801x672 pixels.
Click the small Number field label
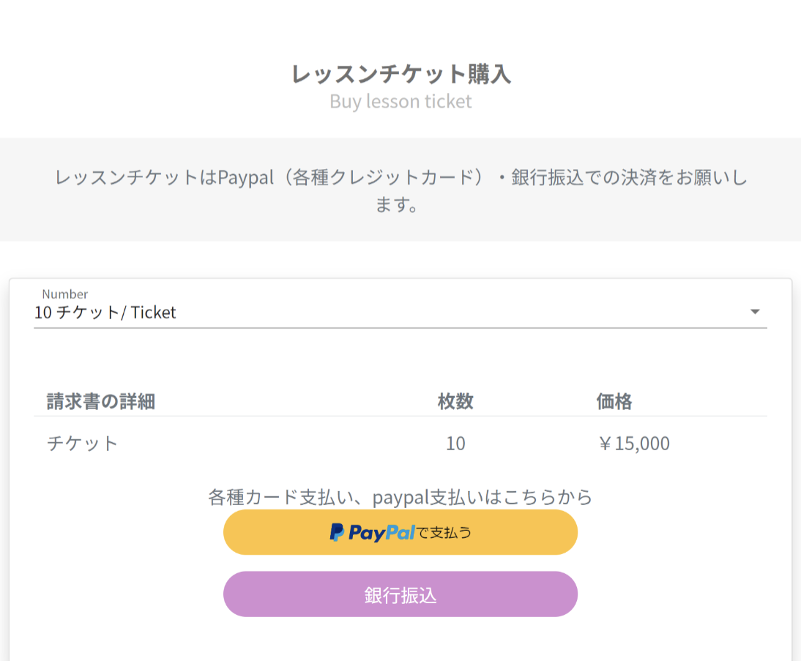(x=65, y=294)
